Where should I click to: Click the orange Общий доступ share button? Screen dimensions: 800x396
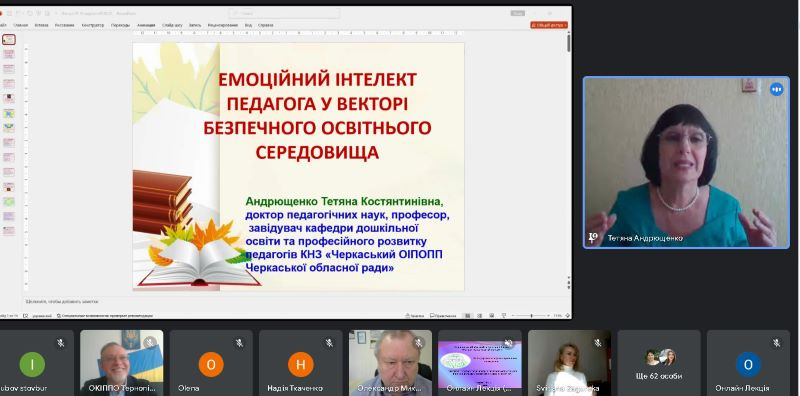tap(548, 25)
